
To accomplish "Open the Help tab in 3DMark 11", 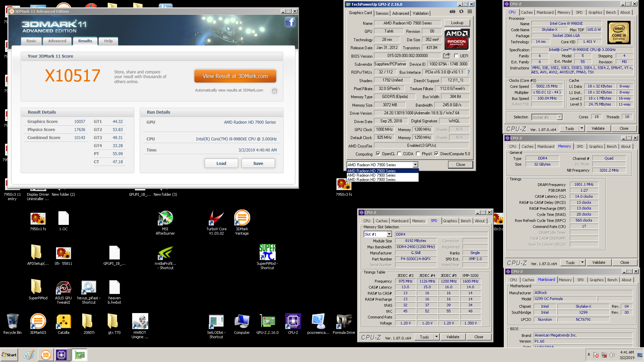I will (108, 41).
